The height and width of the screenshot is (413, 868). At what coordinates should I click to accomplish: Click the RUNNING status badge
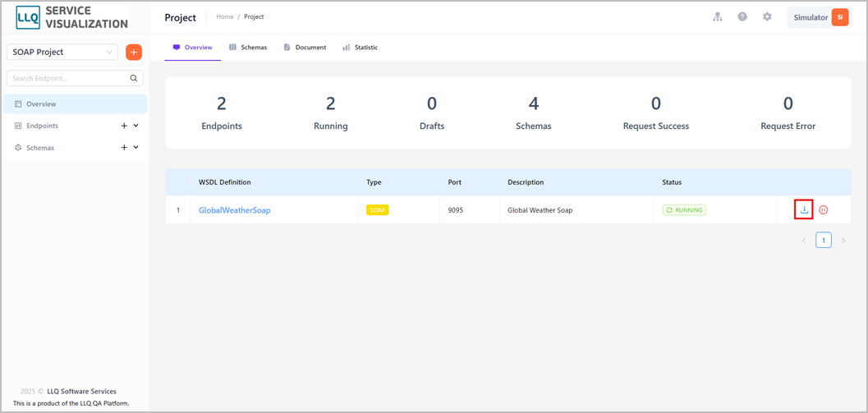click(684, 210)
